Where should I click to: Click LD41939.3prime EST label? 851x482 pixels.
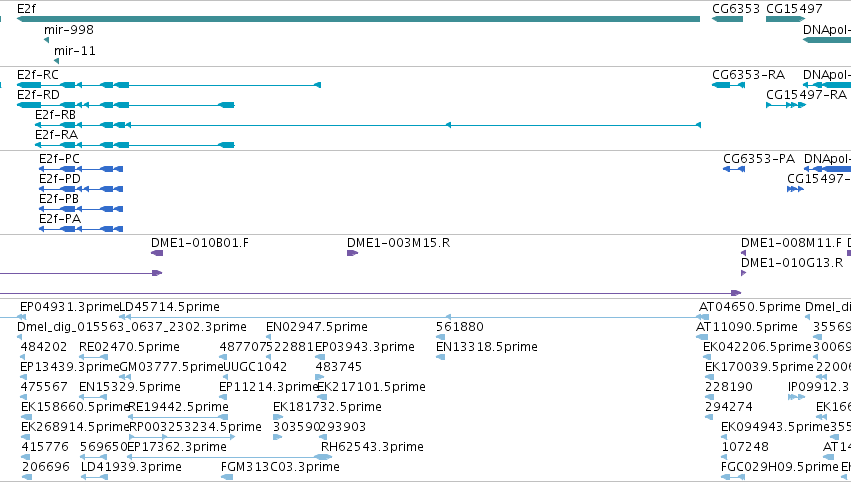[x=131, y=467]
